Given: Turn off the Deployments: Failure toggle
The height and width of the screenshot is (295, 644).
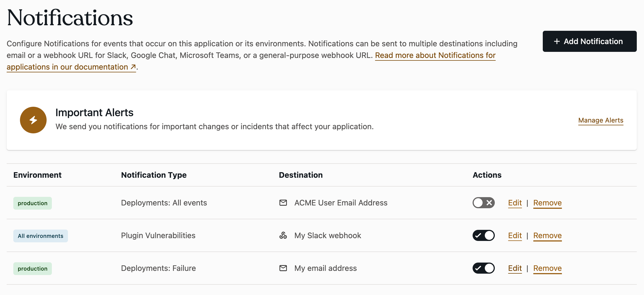Looking at the screenshot, I should 483,268.
